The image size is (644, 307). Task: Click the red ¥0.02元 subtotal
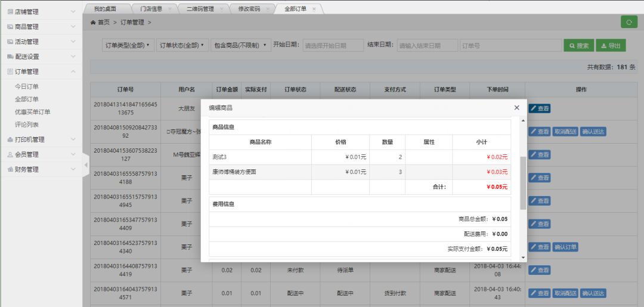(x=497, y=157)
